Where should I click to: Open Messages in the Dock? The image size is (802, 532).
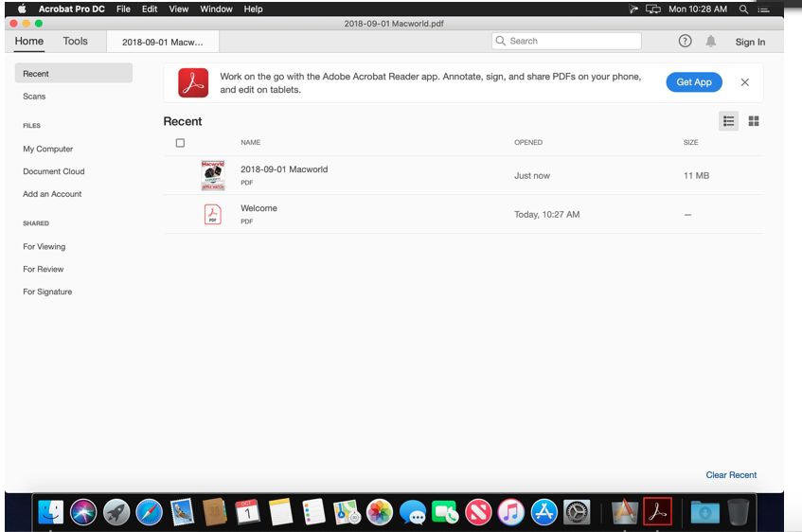412,512
